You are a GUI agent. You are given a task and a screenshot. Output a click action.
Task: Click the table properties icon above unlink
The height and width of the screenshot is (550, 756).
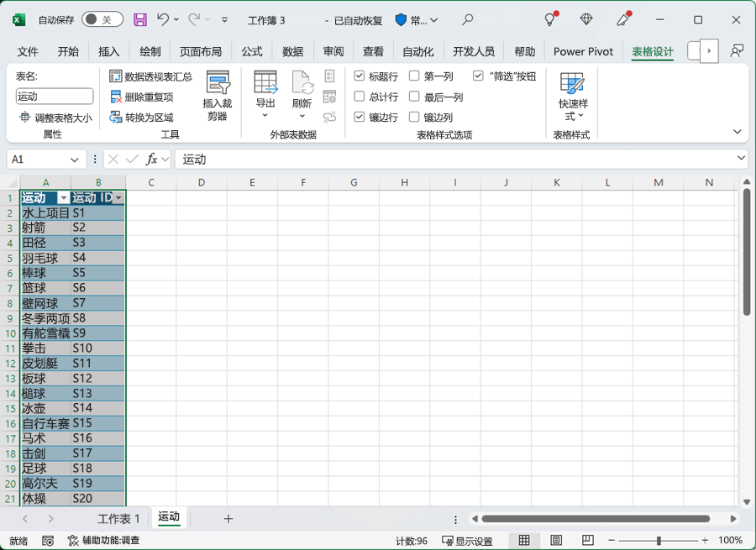330,76
